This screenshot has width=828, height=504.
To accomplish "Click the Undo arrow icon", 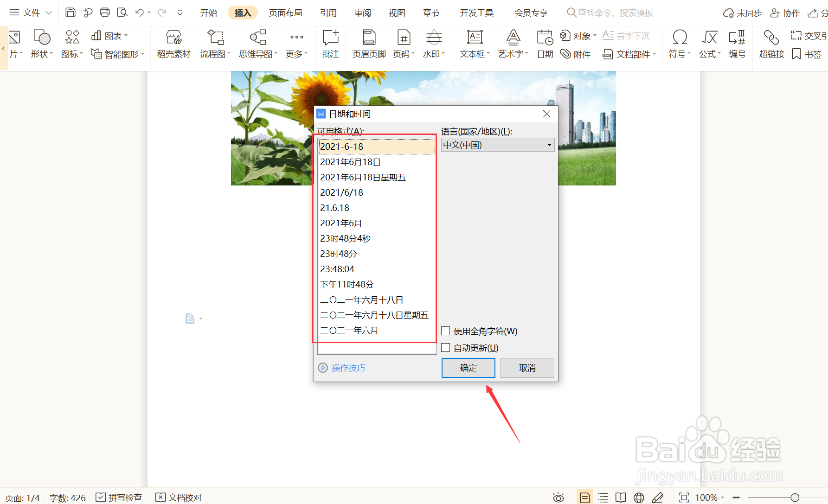I will click(x=139, y=13).
